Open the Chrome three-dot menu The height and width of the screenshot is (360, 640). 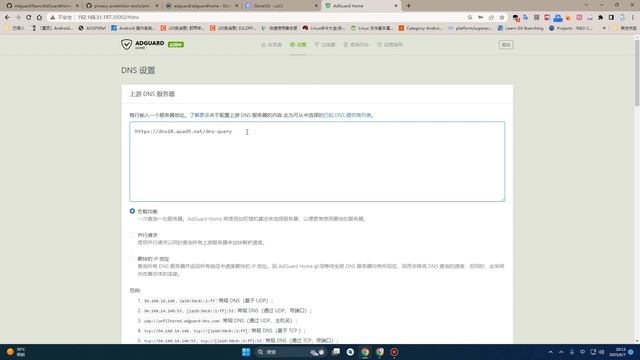633,17
